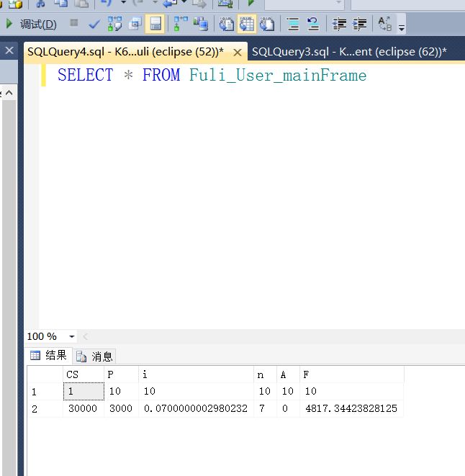Image resolution: width=465 pixels, height=476 pixels.
Task: Toggle results to grid output
Action: coord(246,24)
